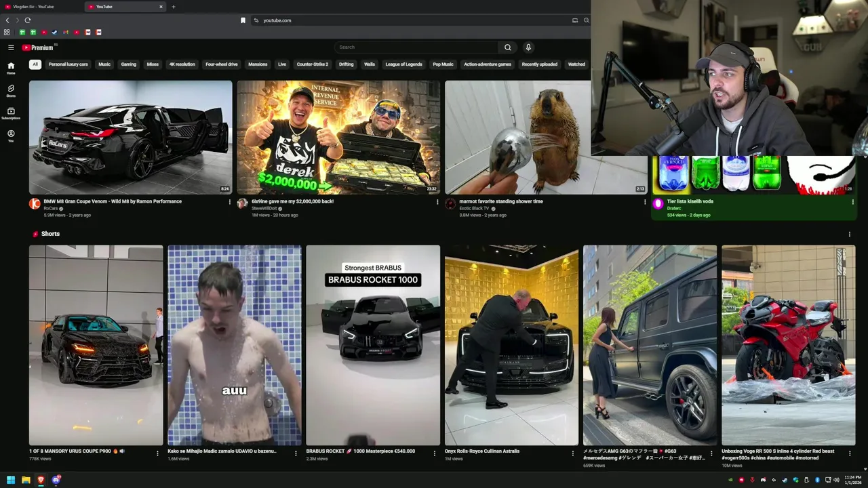The width and height of the screenshot is (868, 488).
Task: Play the red Voge RR 500 S motorcycle short
Action: (x=789, y=345)
